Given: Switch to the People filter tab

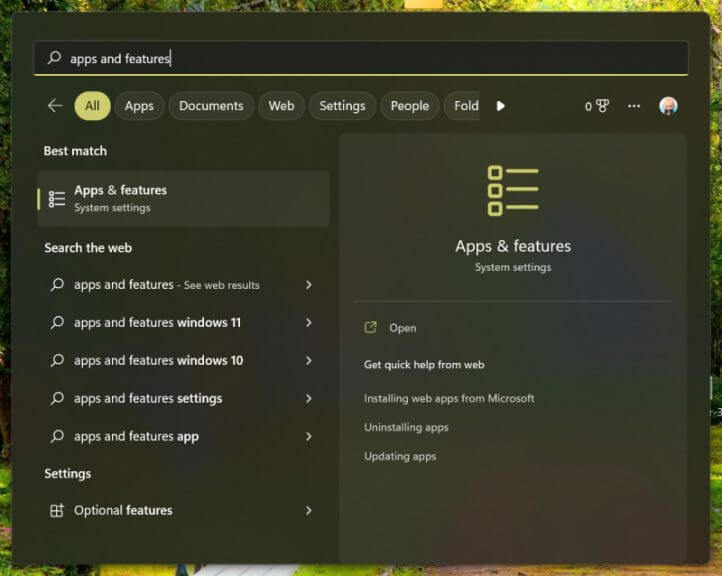Looking at the screenshot, I should pos(410,106).
